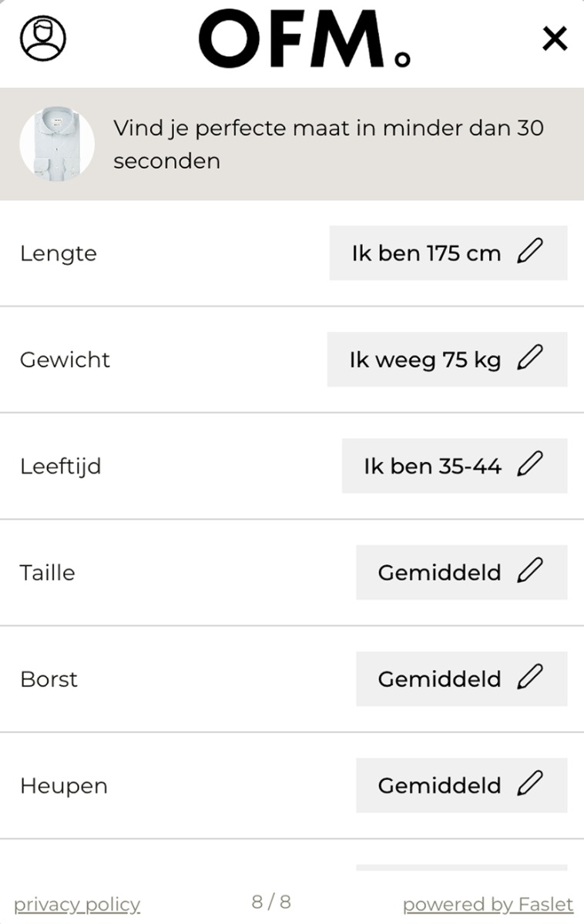Change Borst Gemiddeld setting
This screenshot has width=584, height=924.
click(x=461, y=678)
